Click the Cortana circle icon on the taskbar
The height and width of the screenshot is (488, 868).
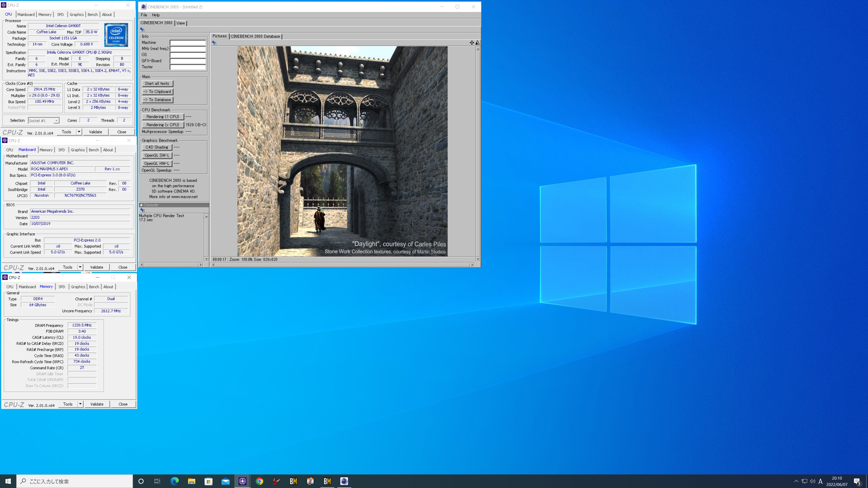pos(141,481)
